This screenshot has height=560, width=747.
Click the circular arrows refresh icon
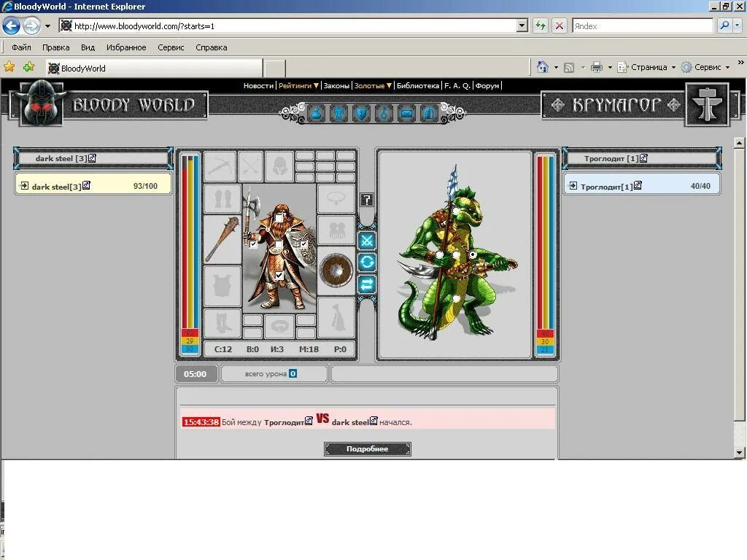(367, 262)
